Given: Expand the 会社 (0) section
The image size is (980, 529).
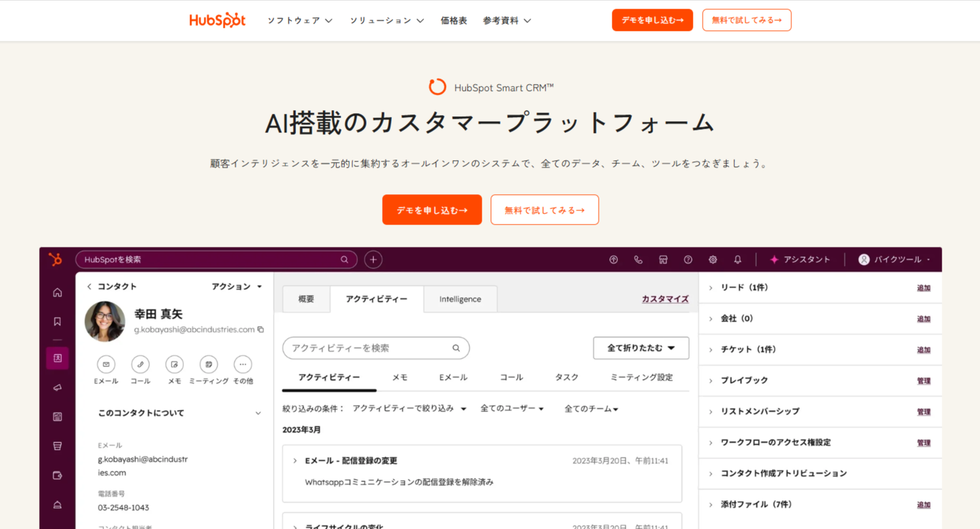Looking at the screenshot, I should 711,319.
